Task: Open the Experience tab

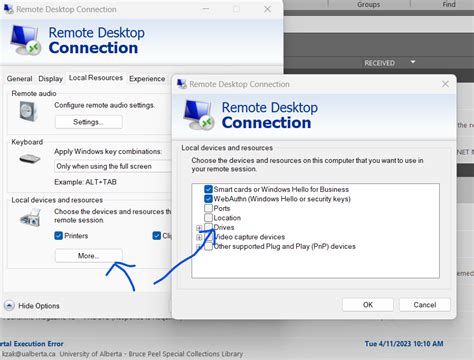Action: (147, 79)
